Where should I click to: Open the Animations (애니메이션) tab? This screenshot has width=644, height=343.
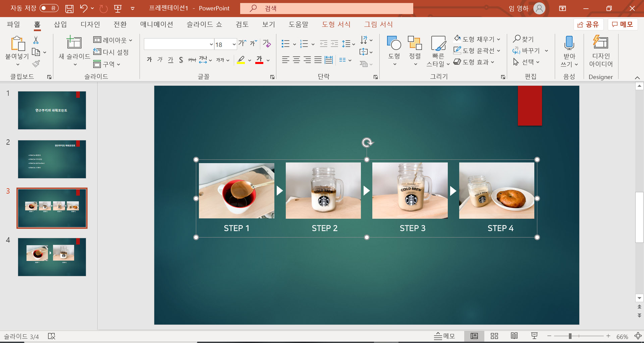(157, 24)
